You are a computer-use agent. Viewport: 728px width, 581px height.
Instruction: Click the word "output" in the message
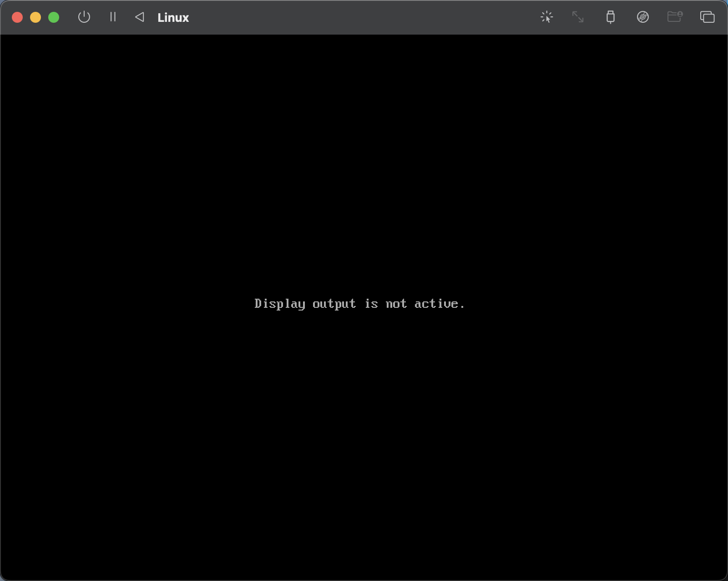(x=334, y=304)
